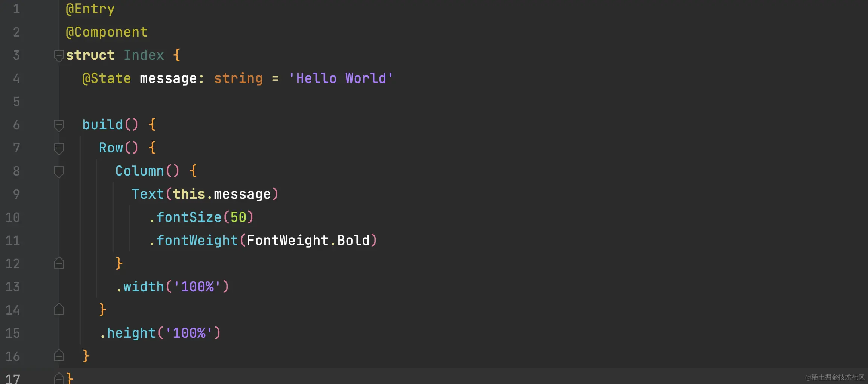Fold the build() method block
Viewport: 868px width, 384px height.
[59, 125]
